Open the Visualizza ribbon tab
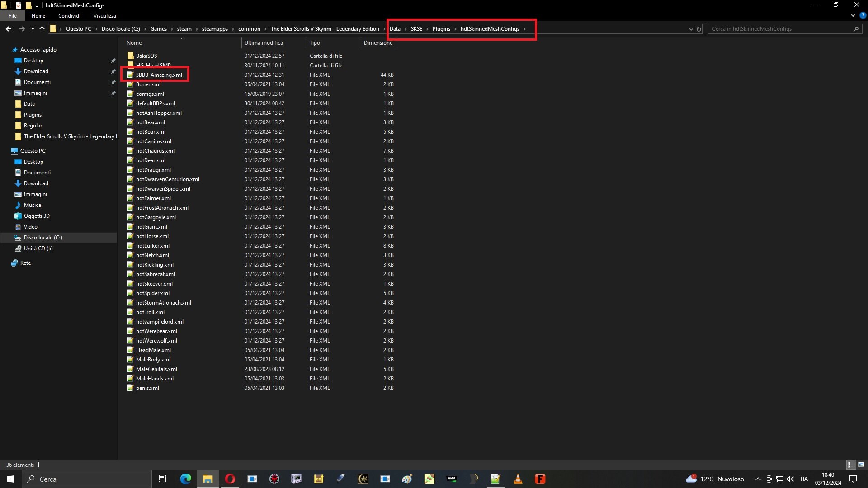The width and height of the screenshot is (868, 488). coord(105,16)
